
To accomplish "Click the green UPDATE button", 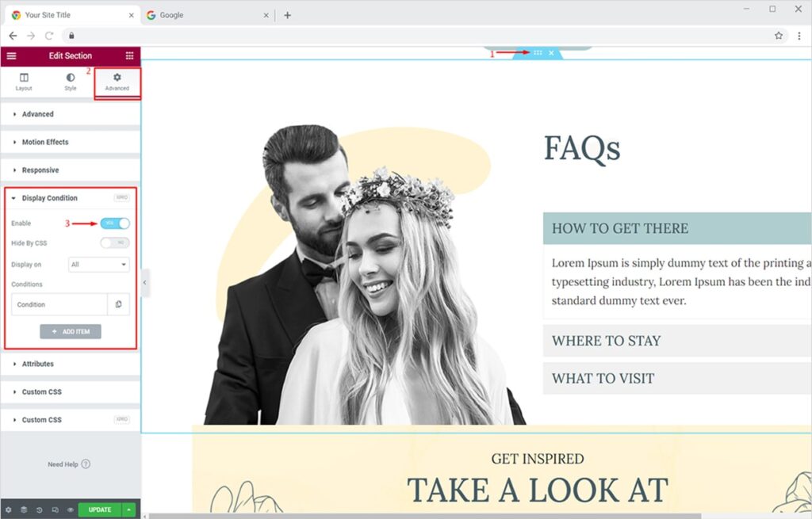I will point(99,509).
